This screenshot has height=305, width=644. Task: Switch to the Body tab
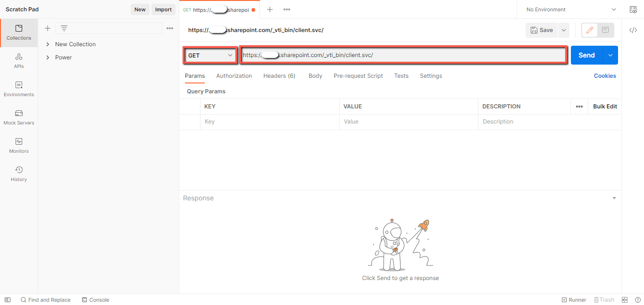315,76
